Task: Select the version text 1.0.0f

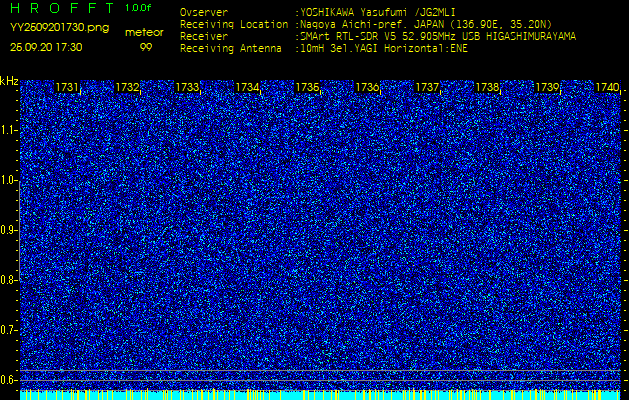Action: click(138, 8)
